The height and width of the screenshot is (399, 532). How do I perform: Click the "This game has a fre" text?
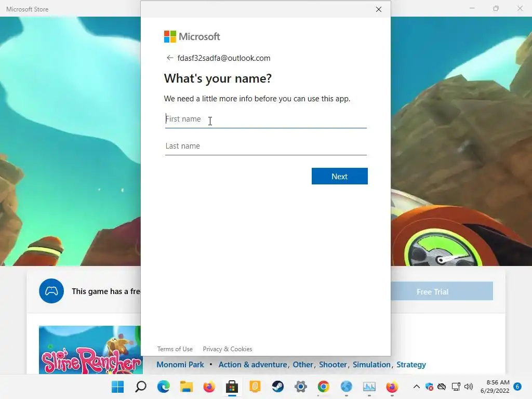pyautogui.click(x=106, y=291)
